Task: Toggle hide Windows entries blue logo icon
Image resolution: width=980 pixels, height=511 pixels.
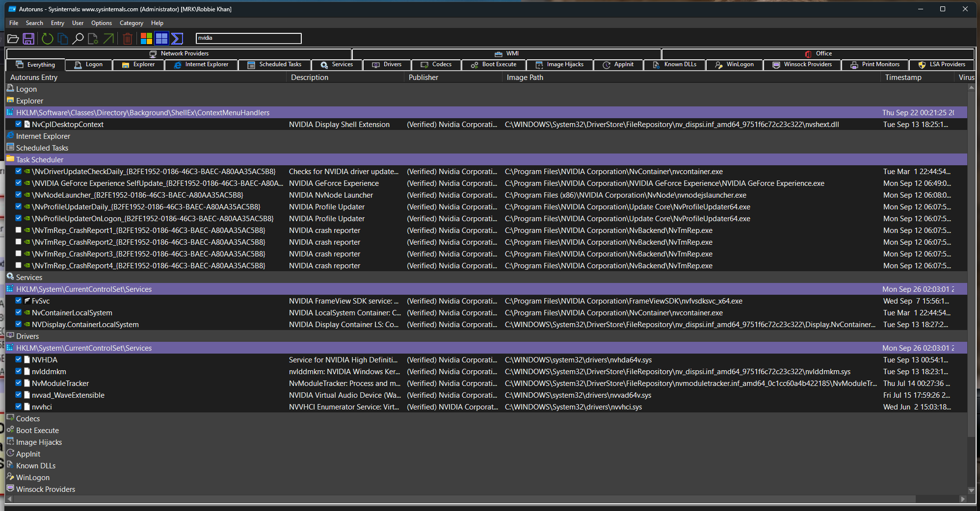Action: [x=161, y=38]
